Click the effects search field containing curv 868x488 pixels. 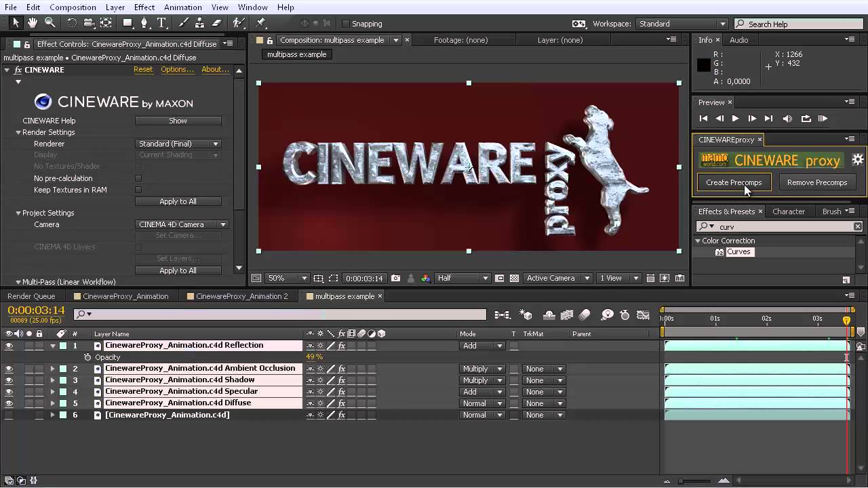tap(780, 226)
